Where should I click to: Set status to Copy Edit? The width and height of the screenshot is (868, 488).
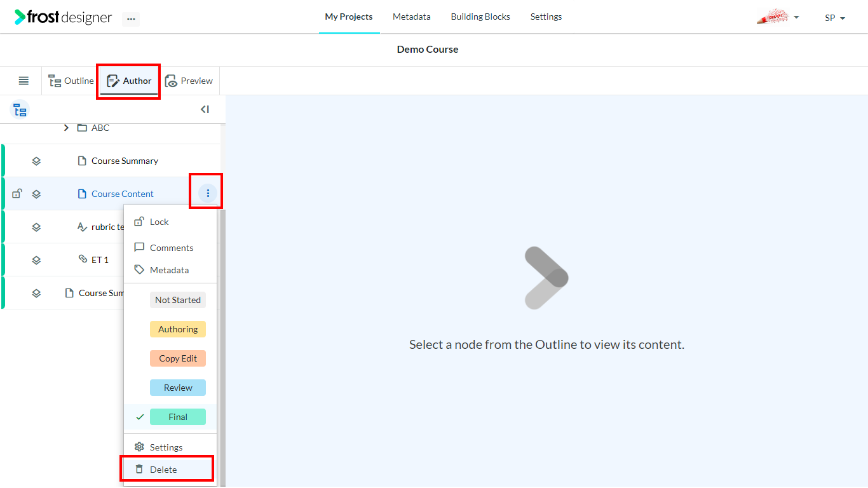(178, 358)
